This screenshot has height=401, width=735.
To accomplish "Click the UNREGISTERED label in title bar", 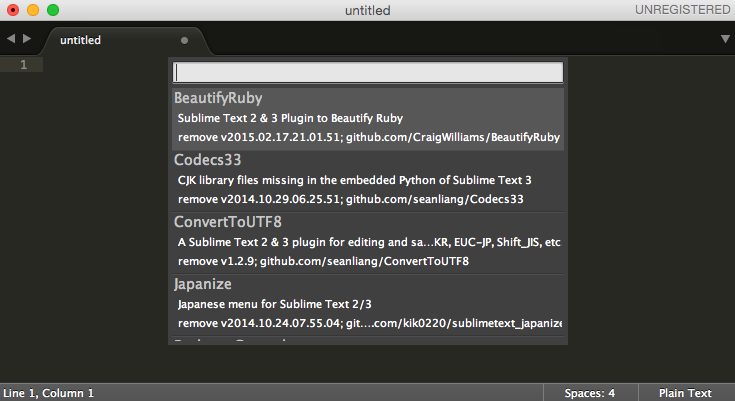I will pyautogui.click(x=682, y=10).
